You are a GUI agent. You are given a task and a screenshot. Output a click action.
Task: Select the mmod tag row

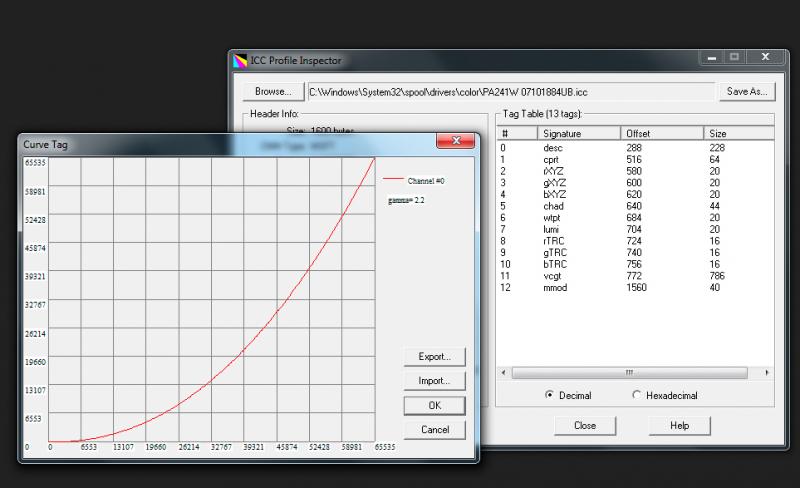click(635, 288)
